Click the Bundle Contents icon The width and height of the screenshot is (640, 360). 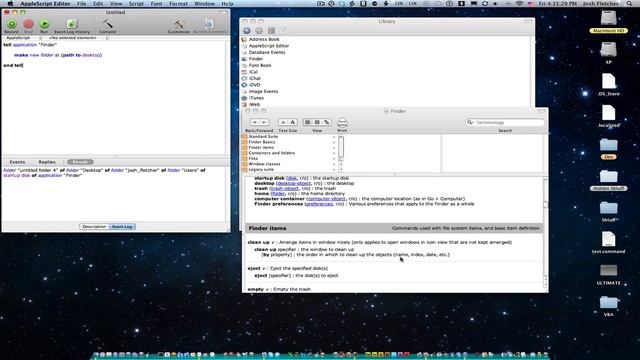tap(209, 24)
